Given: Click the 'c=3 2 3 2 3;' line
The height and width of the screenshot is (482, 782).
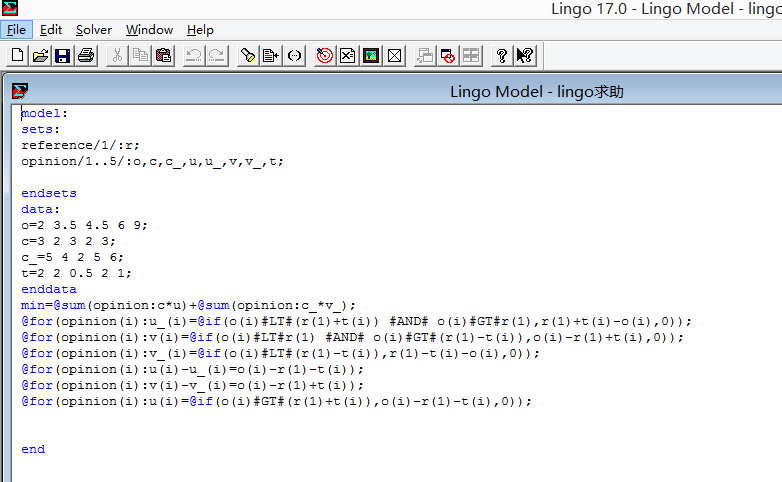Looking at the screenshot, I should tap(68, 241).
